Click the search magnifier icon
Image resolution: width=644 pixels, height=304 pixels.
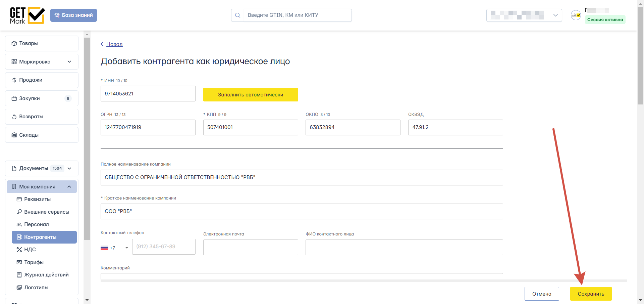(x=237, y=15)
